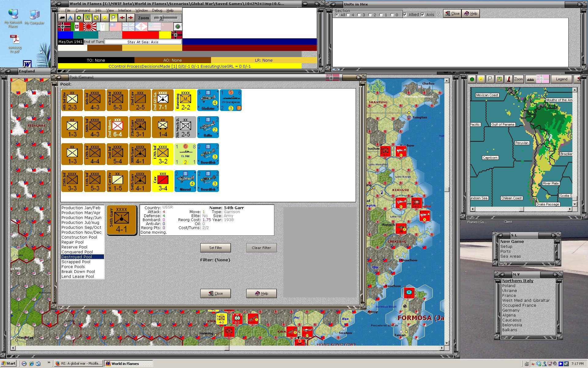Select the Japanese rising sun flag

pyautogui.click(x=90, y=27)
